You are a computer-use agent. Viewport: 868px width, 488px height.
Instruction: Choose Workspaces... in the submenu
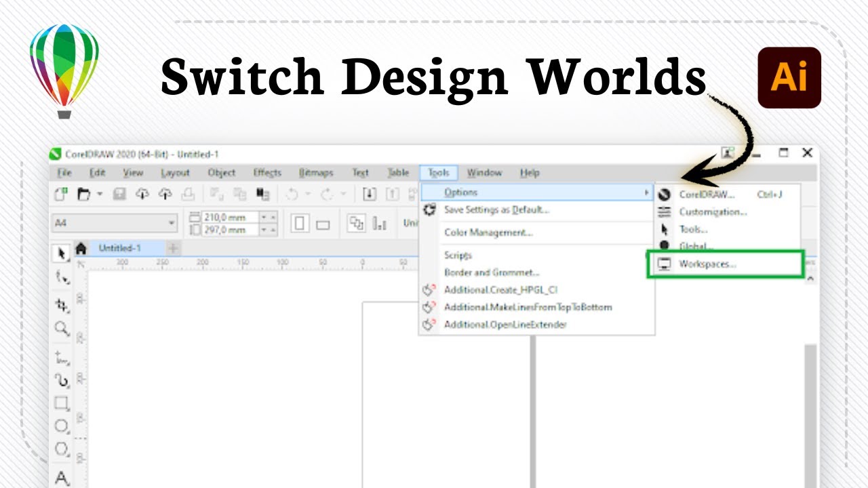tap(725, 264)
